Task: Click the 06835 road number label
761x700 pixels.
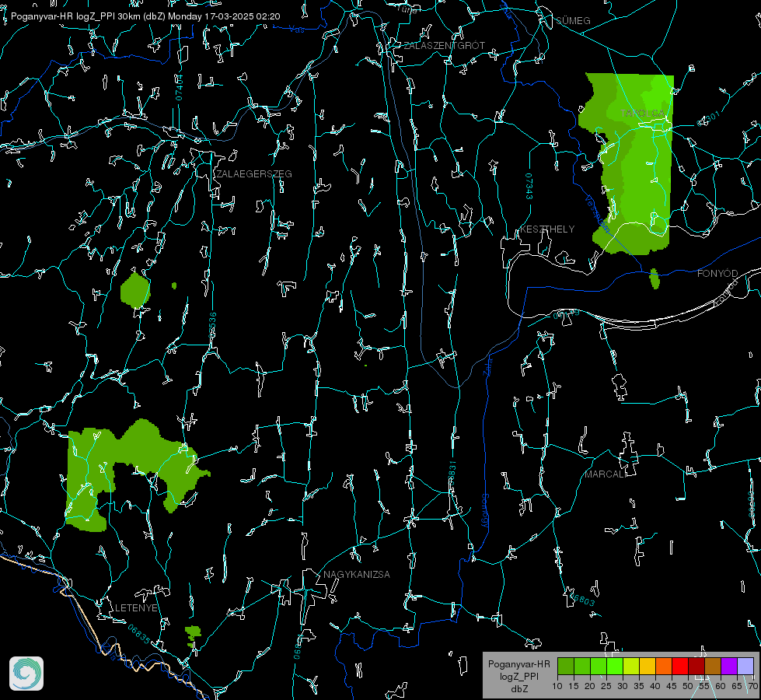Action: click(139, 634)
